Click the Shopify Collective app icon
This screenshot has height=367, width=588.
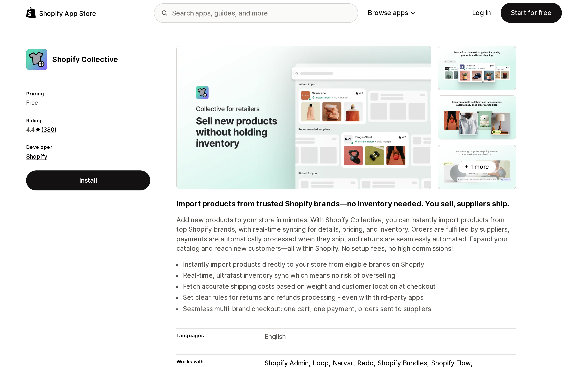click(x=37, y=60)
